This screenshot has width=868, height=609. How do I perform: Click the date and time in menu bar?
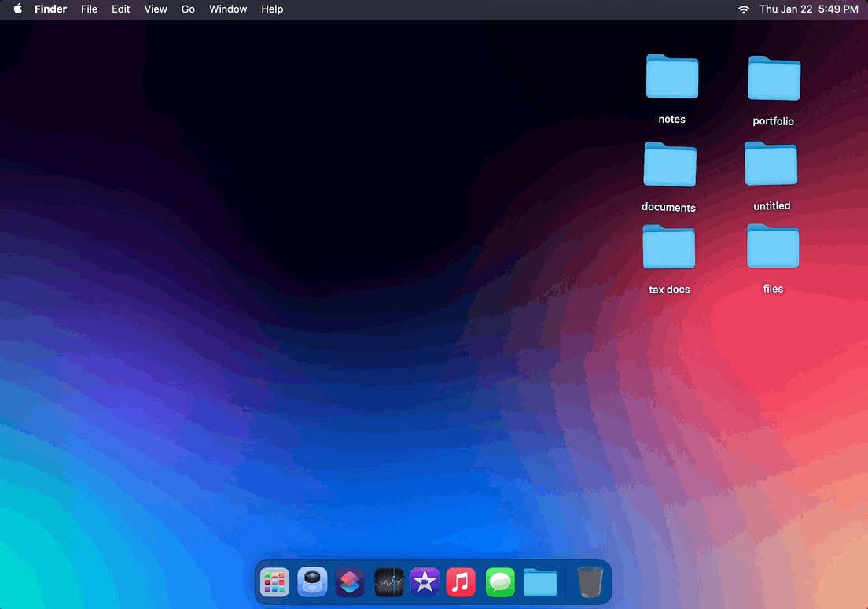coord(808,9)
